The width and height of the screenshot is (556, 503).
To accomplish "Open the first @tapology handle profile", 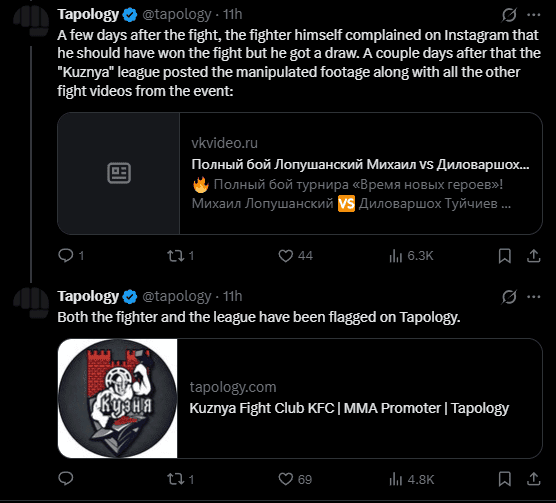I will (177, 15).
